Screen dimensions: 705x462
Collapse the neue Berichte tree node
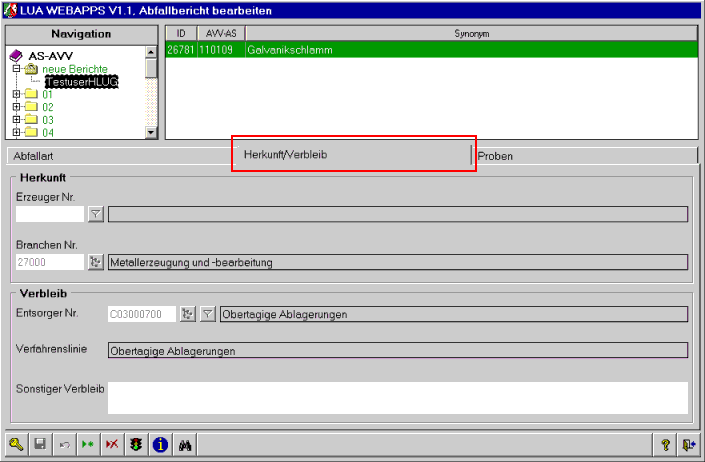pos(17,69)
